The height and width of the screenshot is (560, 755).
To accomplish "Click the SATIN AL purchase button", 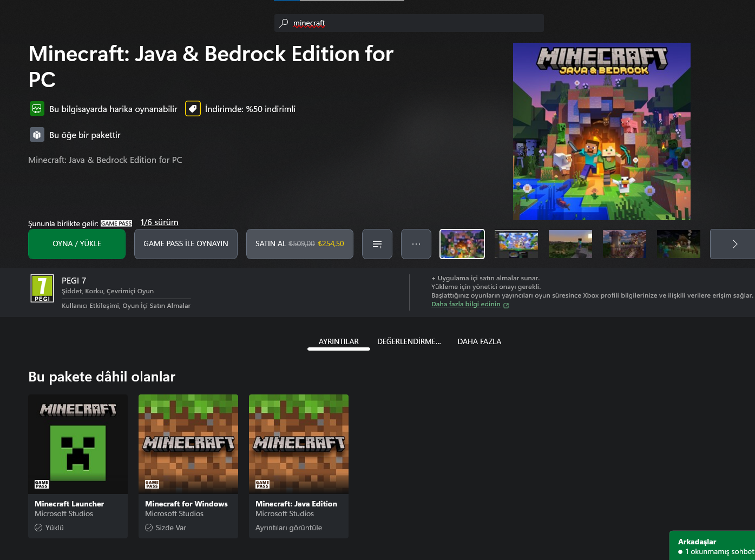I will pyautogui.click(x=300, y=244).
